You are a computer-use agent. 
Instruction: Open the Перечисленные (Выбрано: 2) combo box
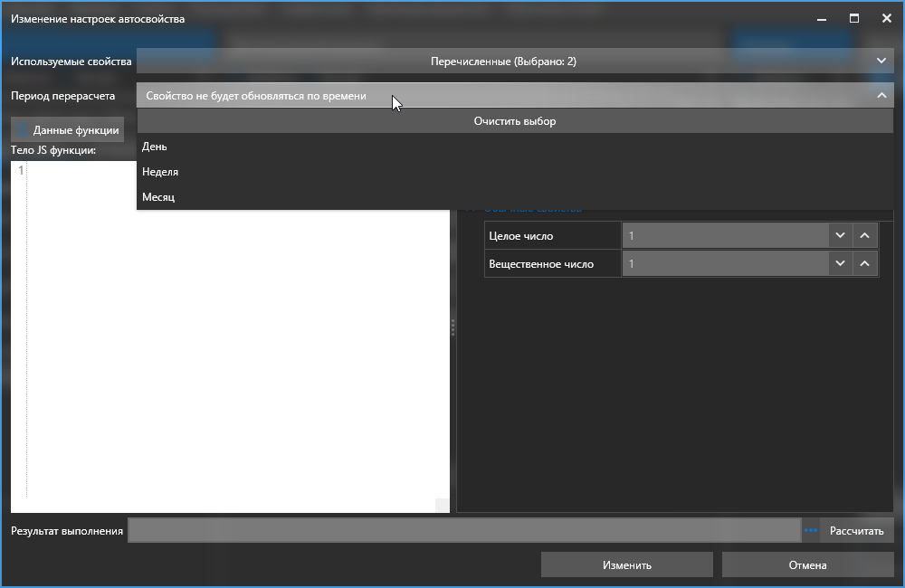503,62
